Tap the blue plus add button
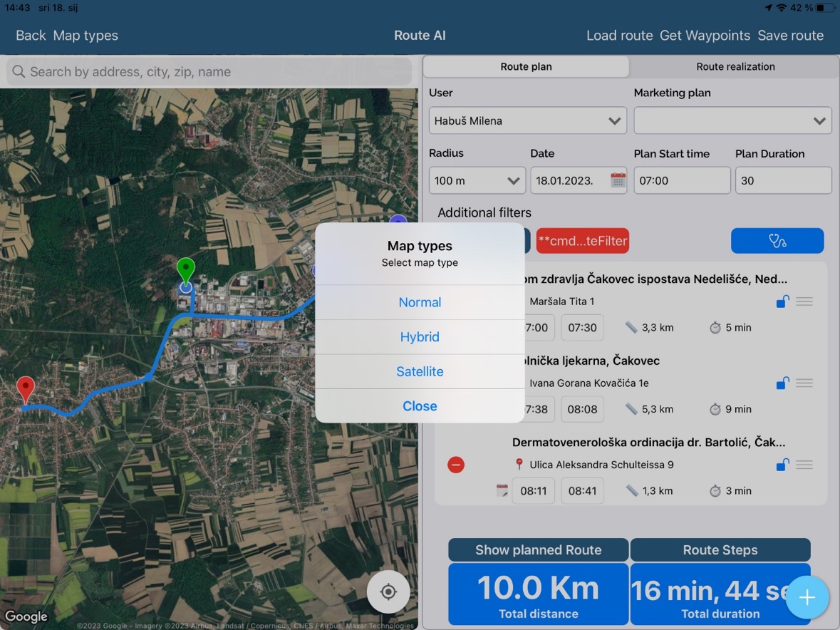Screen dimensions: 840x630 click(807, 597)
